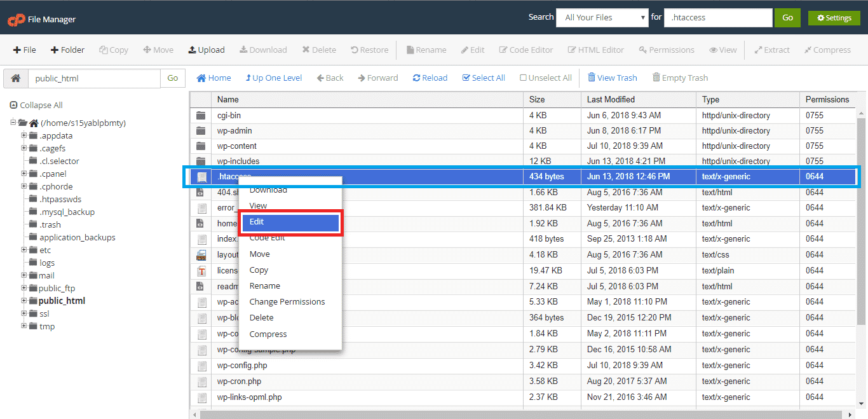This screenshot has width=868, height=419.
Task: Expand the .cagefs tree folder
Action: pos(24,148)
